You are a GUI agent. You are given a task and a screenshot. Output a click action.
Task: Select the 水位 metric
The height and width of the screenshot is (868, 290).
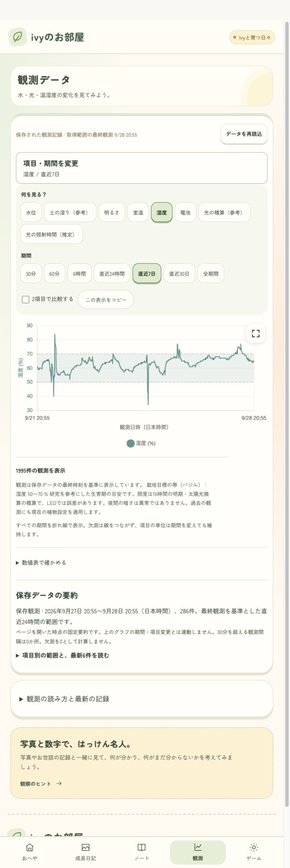click(x=31, y=212)
